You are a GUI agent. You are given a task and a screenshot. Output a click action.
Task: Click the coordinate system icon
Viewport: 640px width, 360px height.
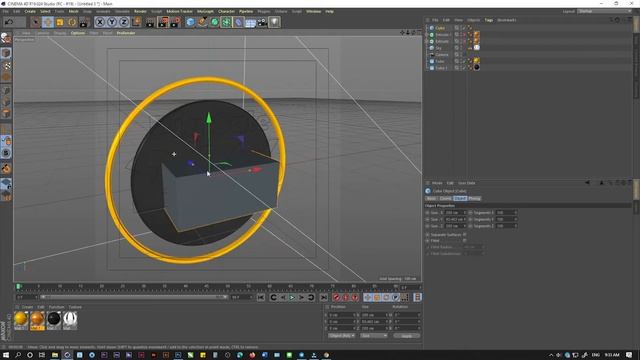tap(137, 22)
